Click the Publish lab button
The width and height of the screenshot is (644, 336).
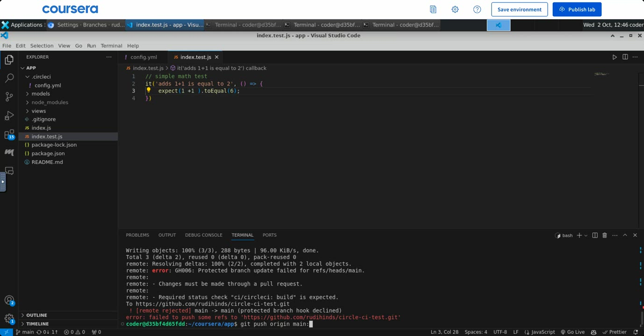coord(577,9)
